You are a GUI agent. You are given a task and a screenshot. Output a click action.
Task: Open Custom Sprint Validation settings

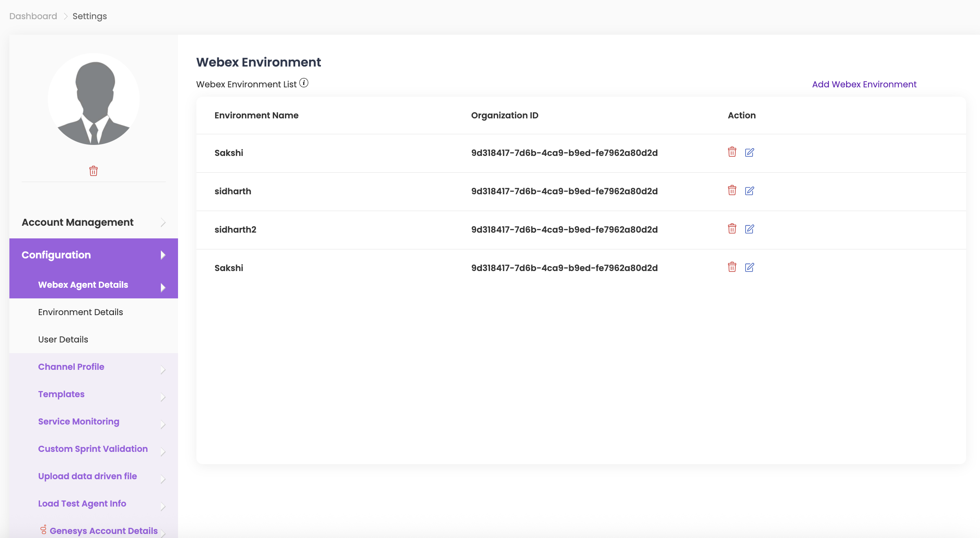[x=93, y=449]
